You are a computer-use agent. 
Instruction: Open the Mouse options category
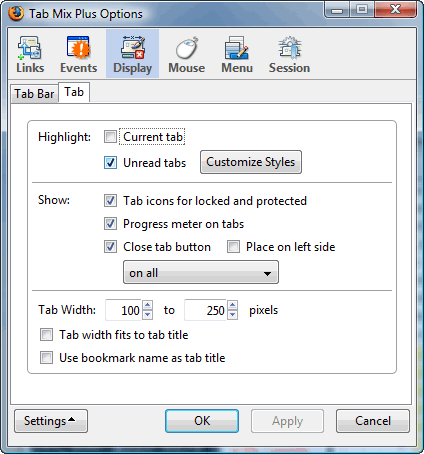(x=186, y=54)
